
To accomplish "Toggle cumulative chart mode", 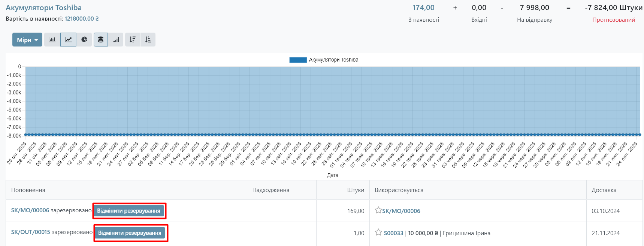I will point(116,40).
